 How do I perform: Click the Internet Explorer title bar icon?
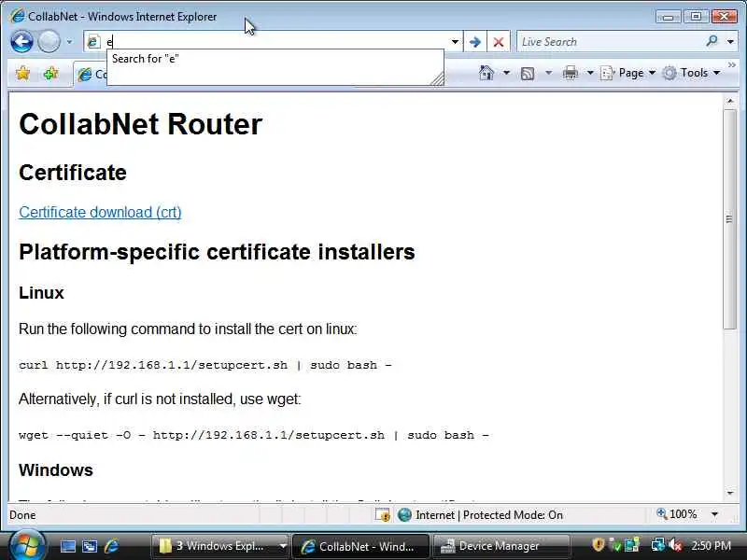click(17, 16)
